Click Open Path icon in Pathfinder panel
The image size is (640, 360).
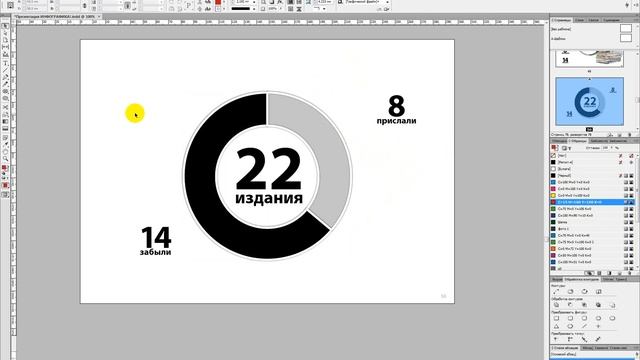(570, 291)
